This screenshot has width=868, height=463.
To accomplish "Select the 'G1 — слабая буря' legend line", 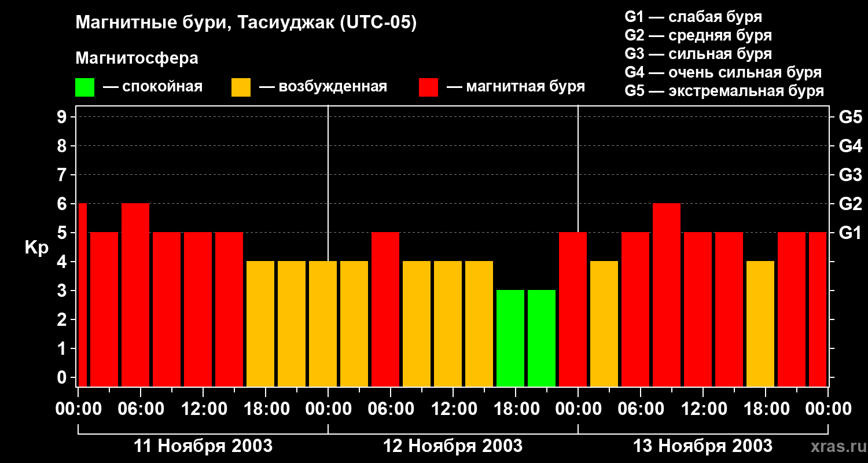I will click(693, 17).
